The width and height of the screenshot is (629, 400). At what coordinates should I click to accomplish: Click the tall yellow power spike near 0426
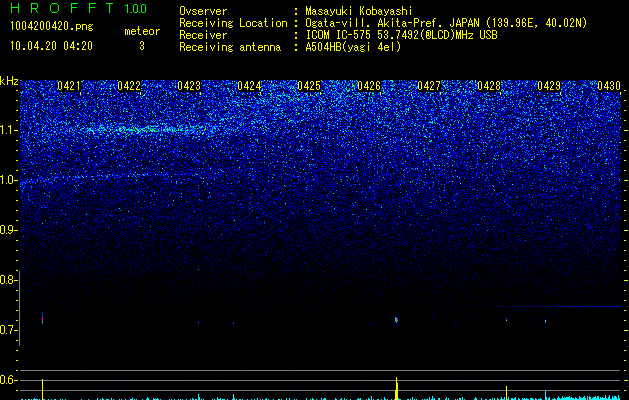(396, 388)
